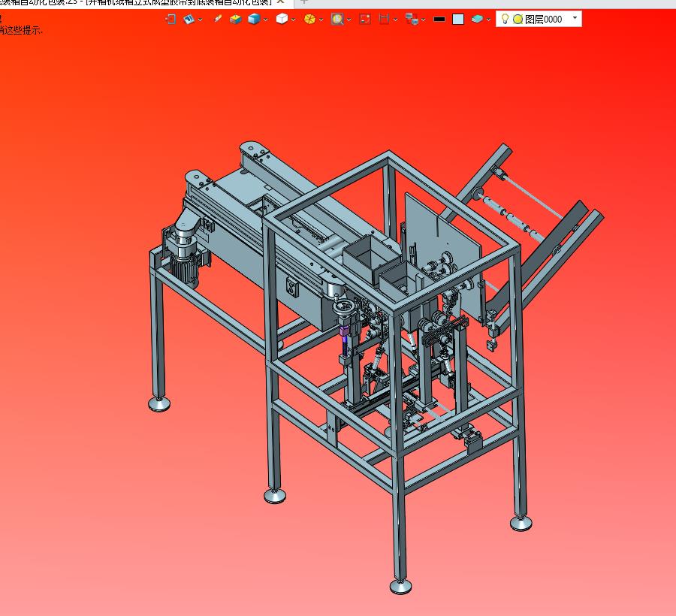Open dropdown beside assembly components icon
The height and width of the screenshot is (616, 676).
click(424, 20)
